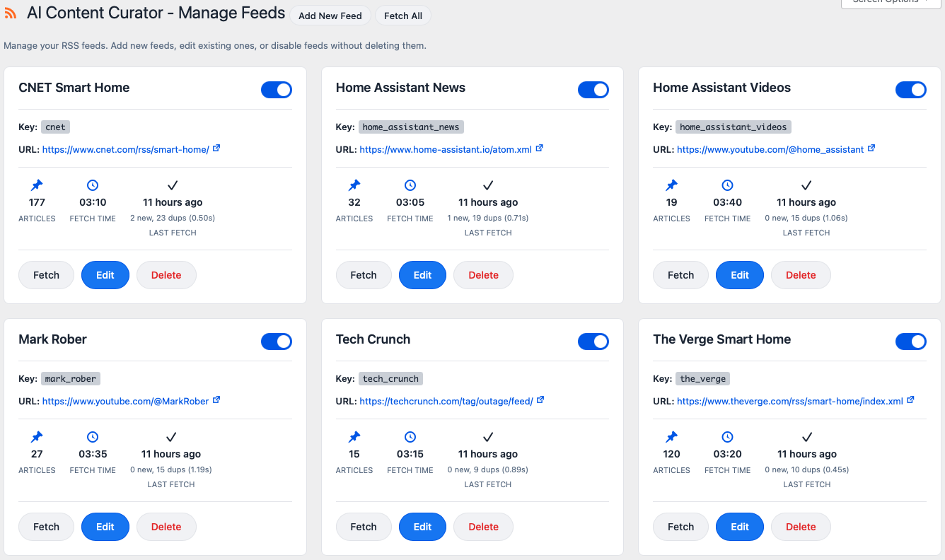Open the youtube.com/@home_assistant link
This screenshot has height=560, width=945.
(x=770, y=149)
